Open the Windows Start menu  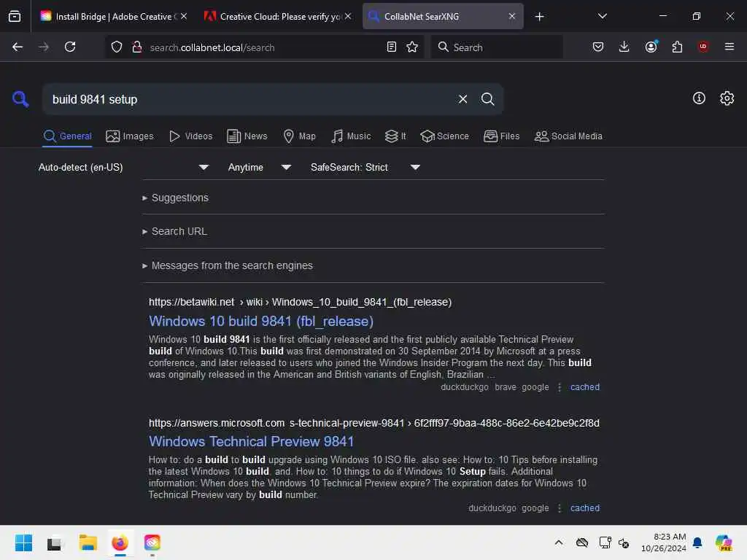coord(23,542)
